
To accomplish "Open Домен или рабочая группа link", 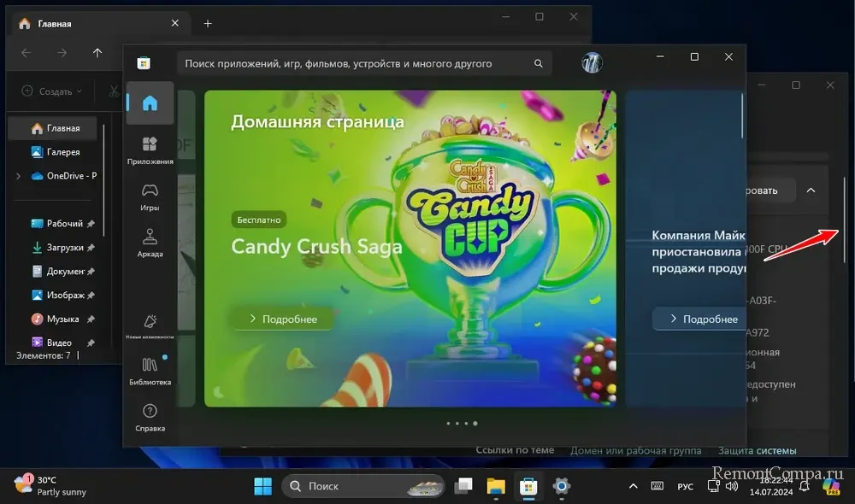I will [636, 451].
